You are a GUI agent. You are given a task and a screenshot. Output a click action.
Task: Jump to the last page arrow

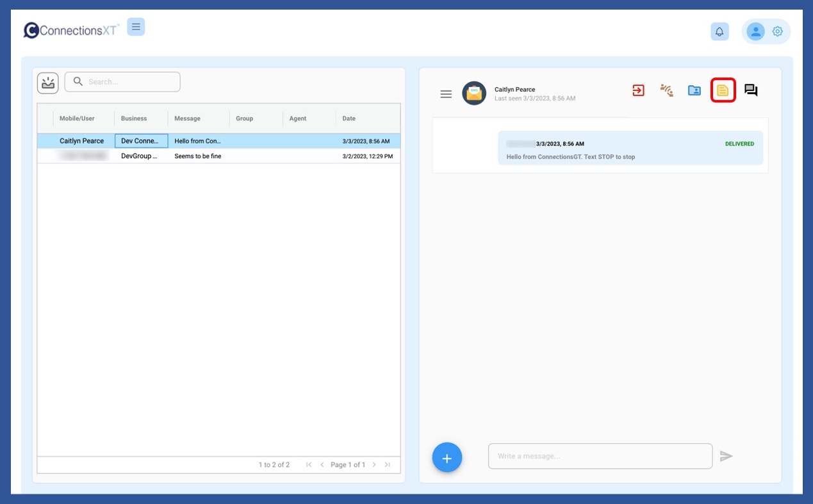387,465
